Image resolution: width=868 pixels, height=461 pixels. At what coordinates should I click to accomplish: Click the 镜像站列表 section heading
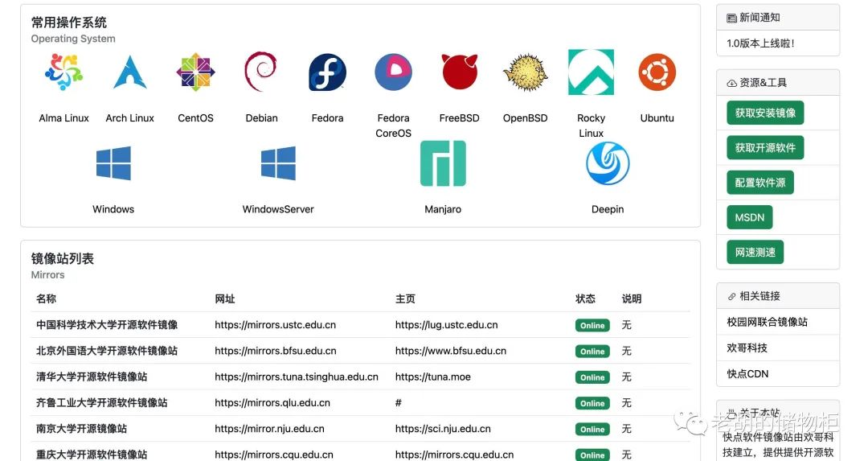click(x=62, y=259)
